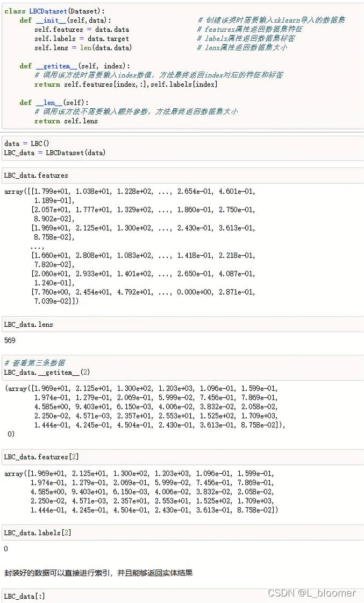This screenshot has width=364, height=603.
Task: Focus the 'LBC_data.features' input cell
Action: (183, 176)
